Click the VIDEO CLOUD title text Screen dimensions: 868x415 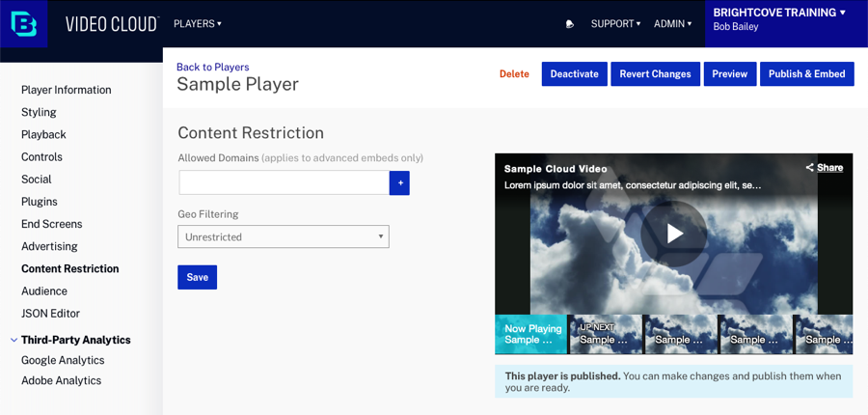[112, 24]
